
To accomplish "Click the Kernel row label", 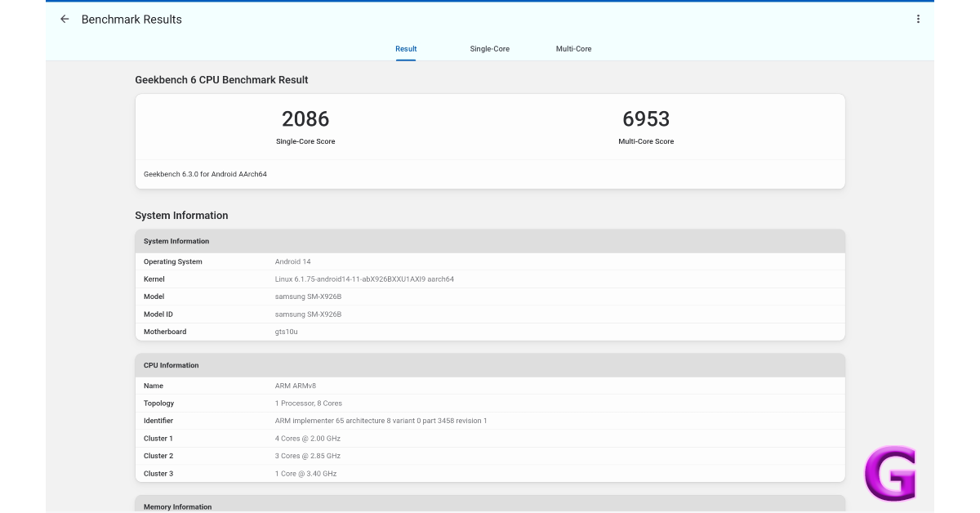I will tap(154, 279).
